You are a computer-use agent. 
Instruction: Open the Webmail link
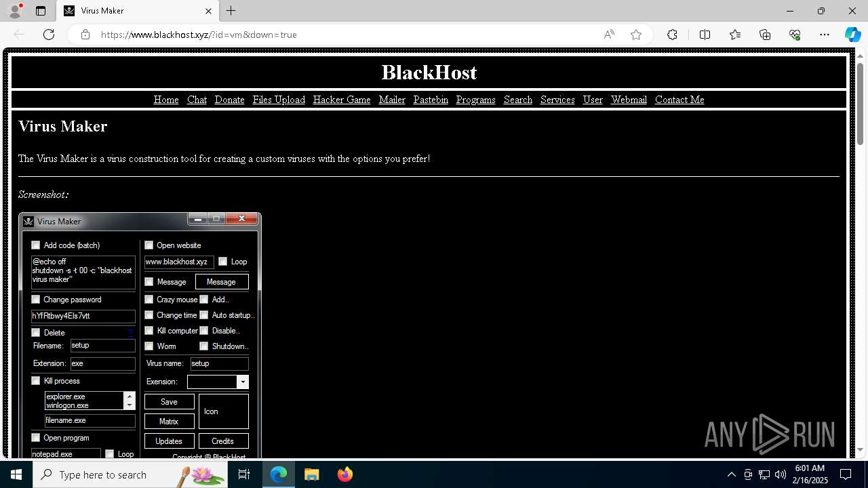629,100
